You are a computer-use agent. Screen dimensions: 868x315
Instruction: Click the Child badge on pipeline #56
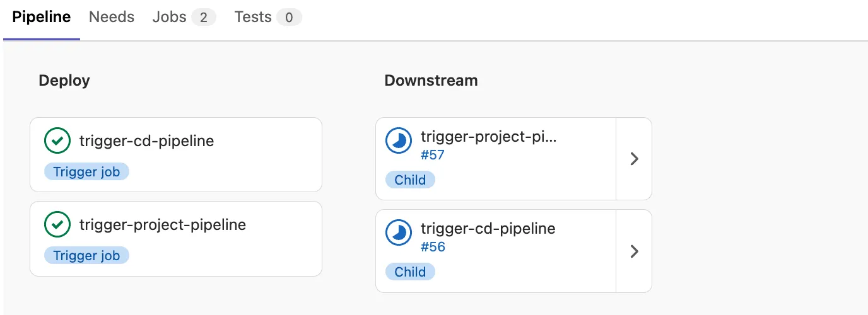(x=410, y=272)
